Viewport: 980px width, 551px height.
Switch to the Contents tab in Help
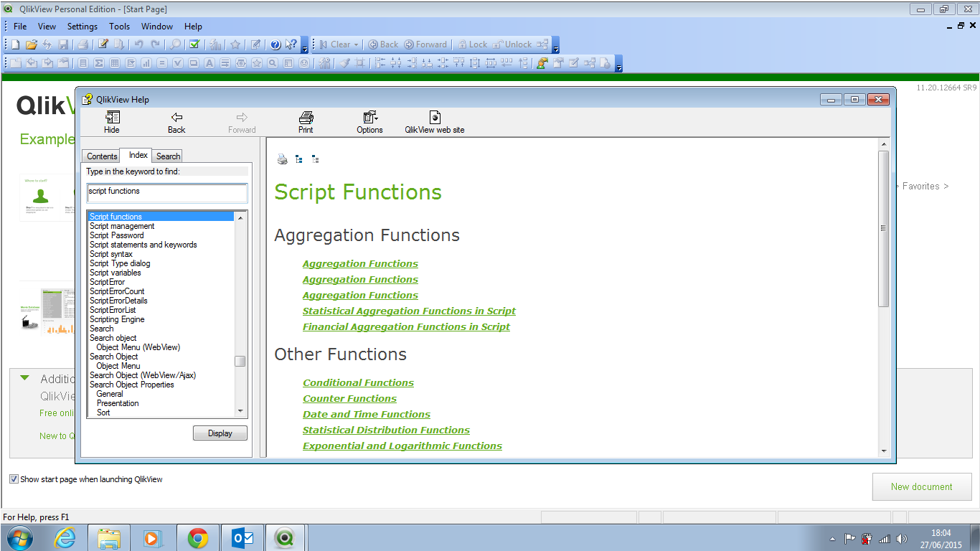pyautogui.click(x=102, y=156)
